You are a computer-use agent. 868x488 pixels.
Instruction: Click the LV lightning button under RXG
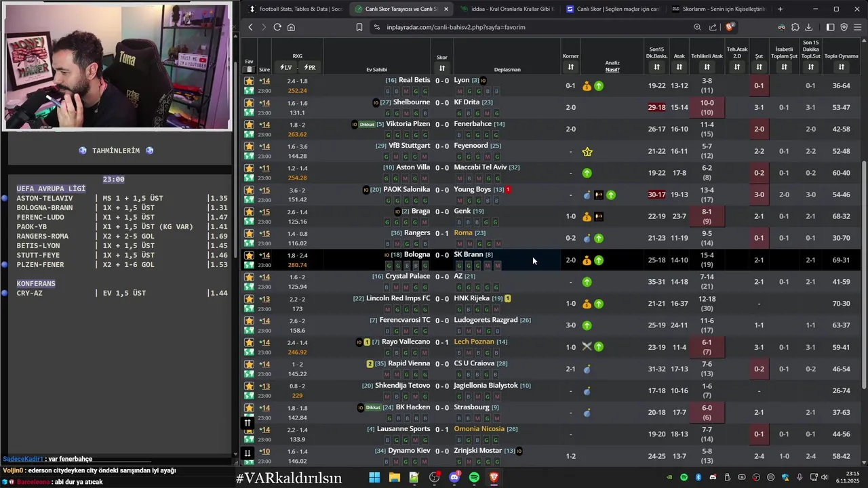(286, 68)
